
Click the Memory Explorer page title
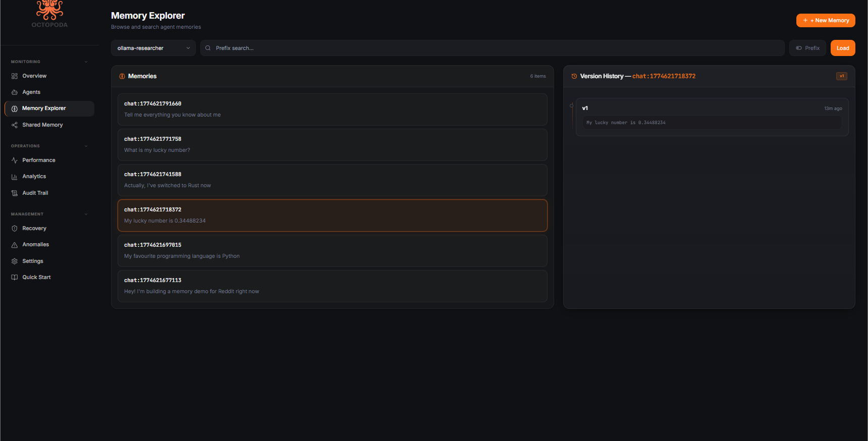pyautogui.click(x=148, y=16)
